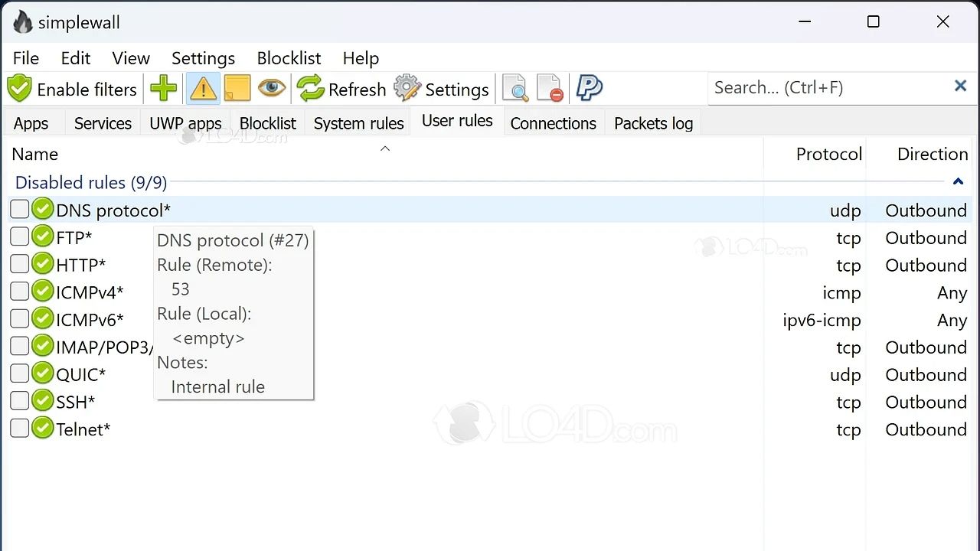Refresh the rules list
Viewport: 980px width, 551px height.
[x=341, y=89]
